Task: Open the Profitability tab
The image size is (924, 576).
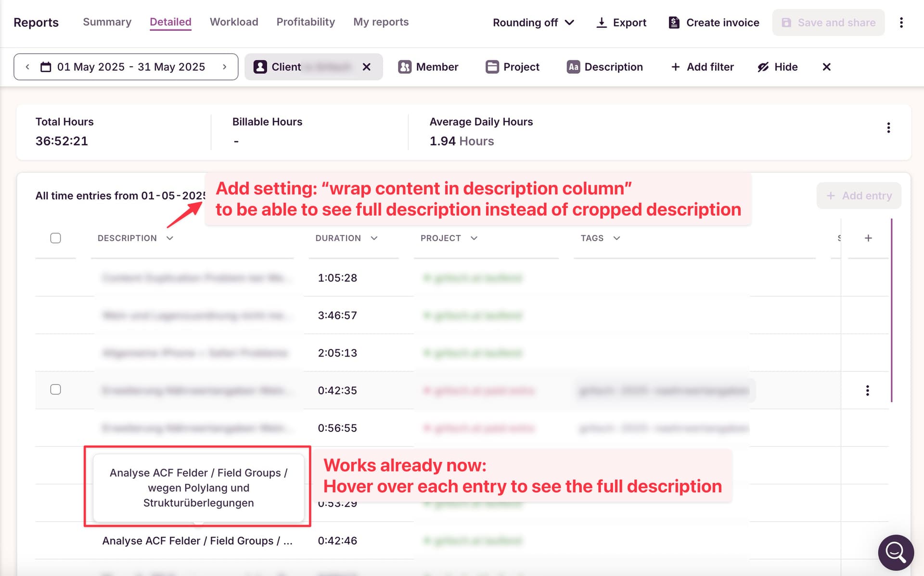Action: coord(306,22)
